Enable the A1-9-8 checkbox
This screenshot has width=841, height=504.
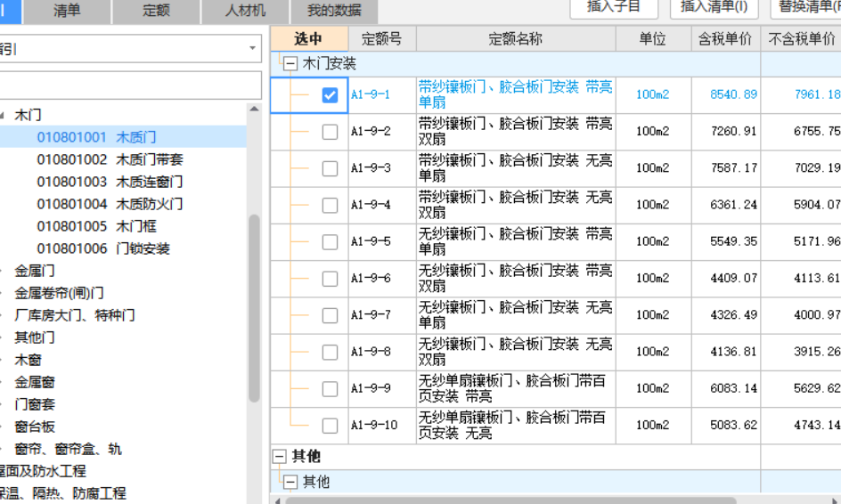[x=330, y=353]
